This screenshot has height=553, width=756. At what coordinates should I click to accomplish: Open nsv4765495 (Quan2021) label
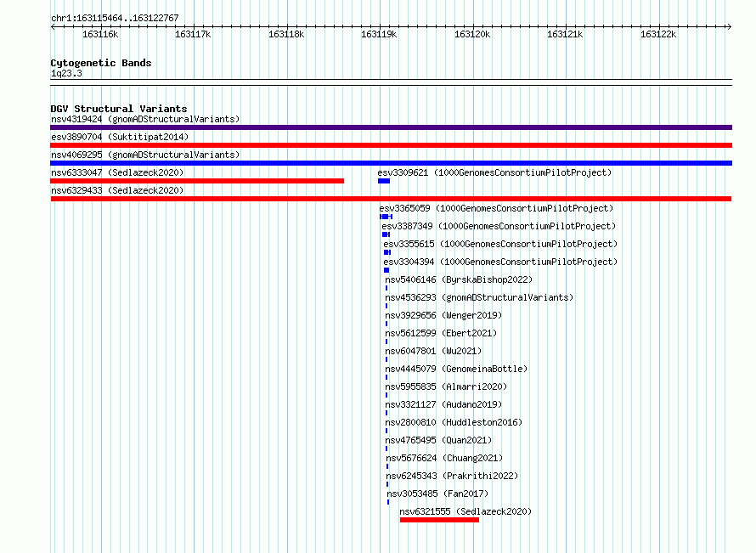click(438, 440)
